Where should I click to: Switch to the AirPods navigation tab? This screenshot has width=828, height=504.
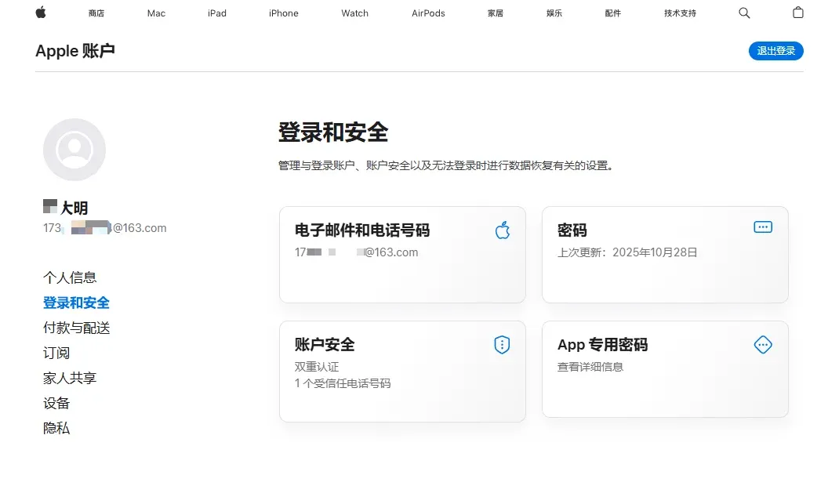pos(427,13)
